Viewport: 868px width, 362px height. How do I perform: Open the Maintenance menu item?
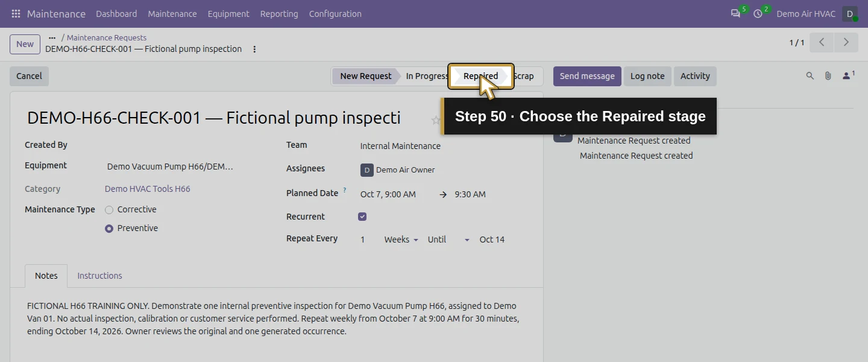[x=172, y=13]
